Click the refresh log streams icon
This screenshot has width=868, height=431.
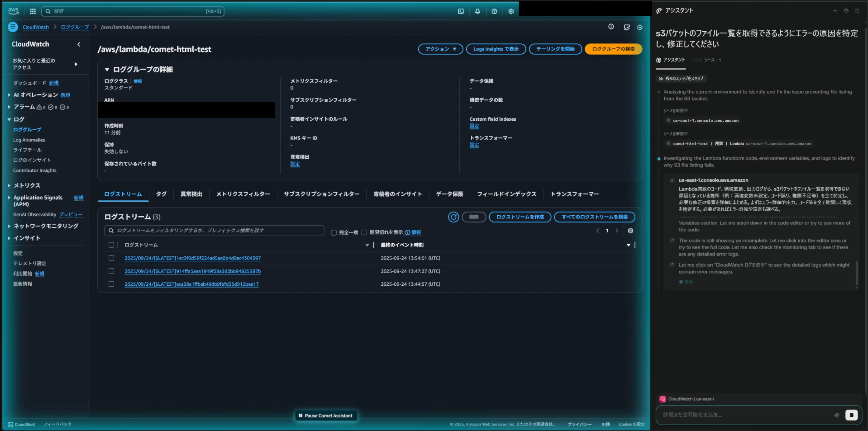tap(453, 217)
